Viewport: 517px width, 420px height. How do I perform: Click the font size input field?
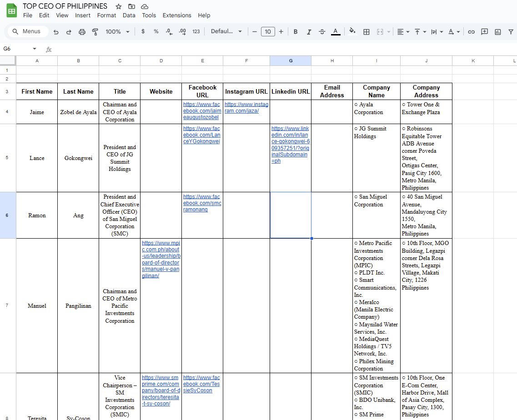268,32
